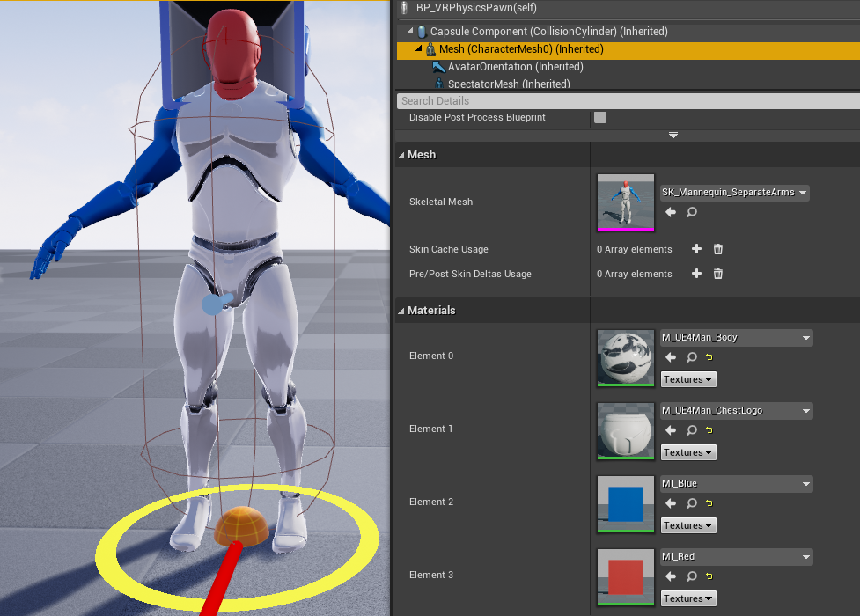Click the ChestLogo material thumbnail
This screenshot has height=616, width=860.
pyautogui.click(x=626, y=431)
